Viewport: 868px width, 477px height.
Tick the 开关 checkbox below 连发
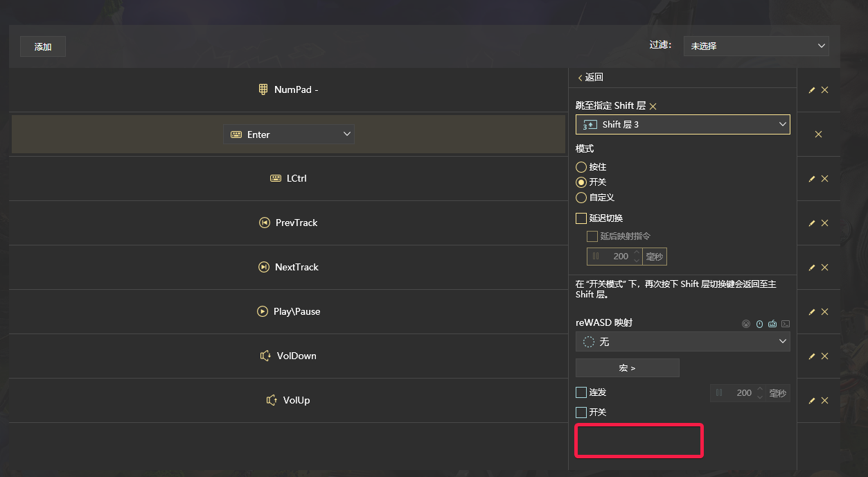[581, 413]
